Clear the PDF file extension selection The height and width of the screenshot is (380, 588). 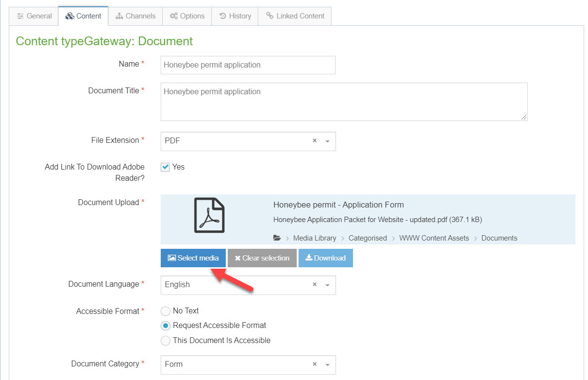coord(315,140)
